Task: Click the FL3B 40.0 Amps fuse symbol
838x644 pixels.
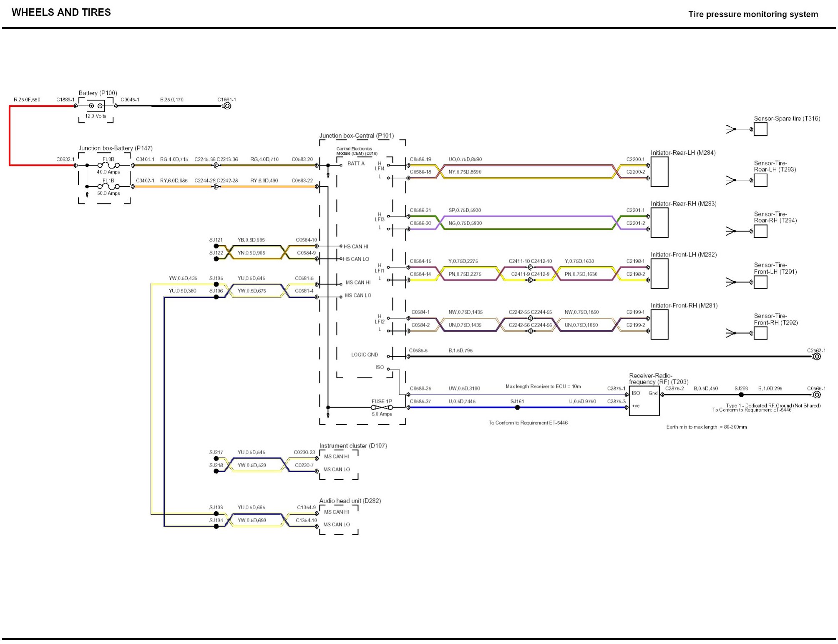Action: 108,166
